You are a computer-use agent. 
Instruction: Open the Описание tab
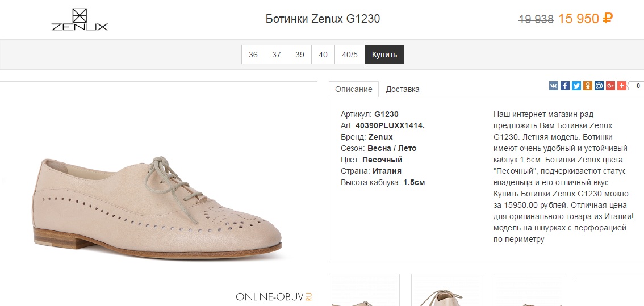[354, 89]
